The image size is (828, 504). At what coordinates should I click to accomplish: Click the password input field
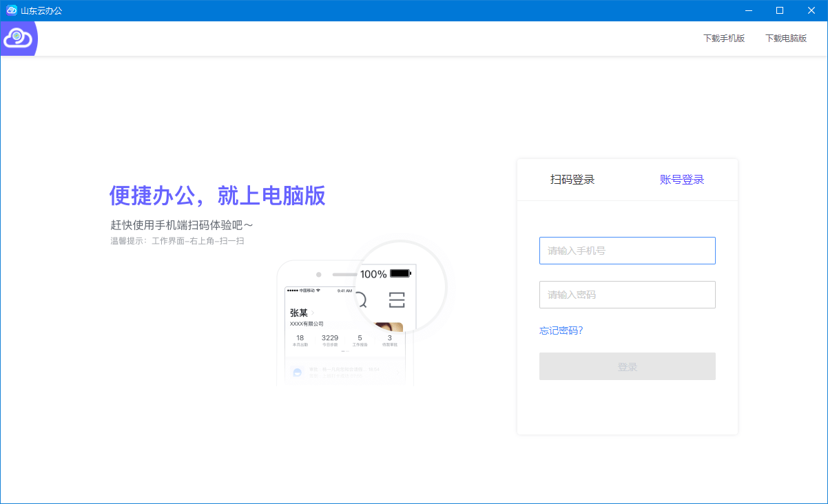click(x=628, y=295)
